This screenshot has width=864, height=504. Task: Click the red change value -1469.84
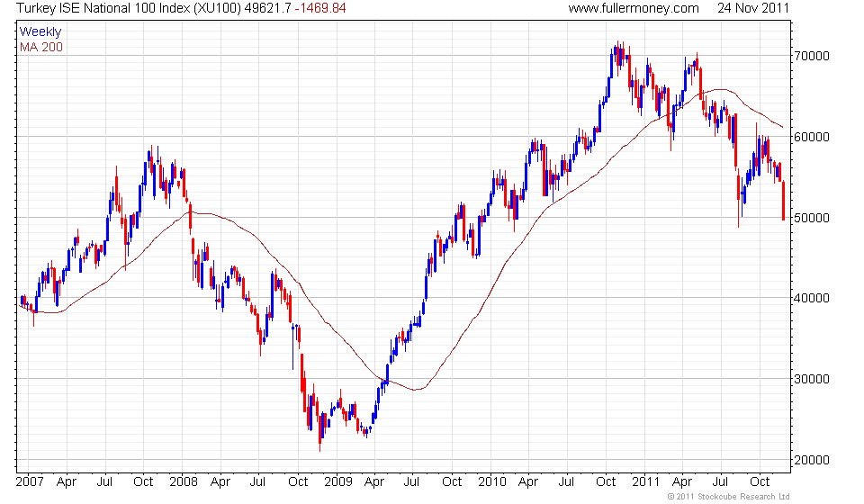point(320,8)
